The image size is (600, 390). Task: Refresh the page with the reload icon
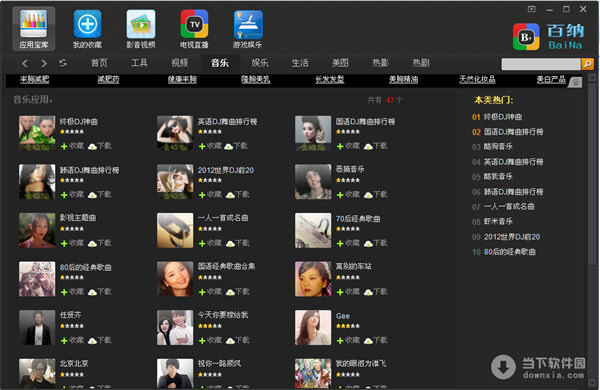63,63
